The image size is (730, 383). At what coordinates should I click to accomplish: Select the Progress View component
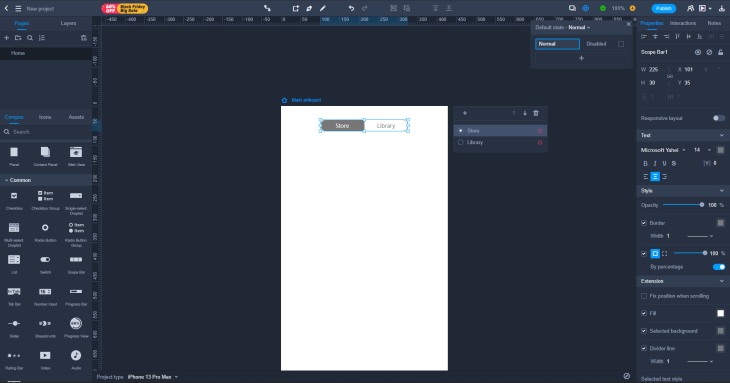pyautogui.click(x=76, y=328)
